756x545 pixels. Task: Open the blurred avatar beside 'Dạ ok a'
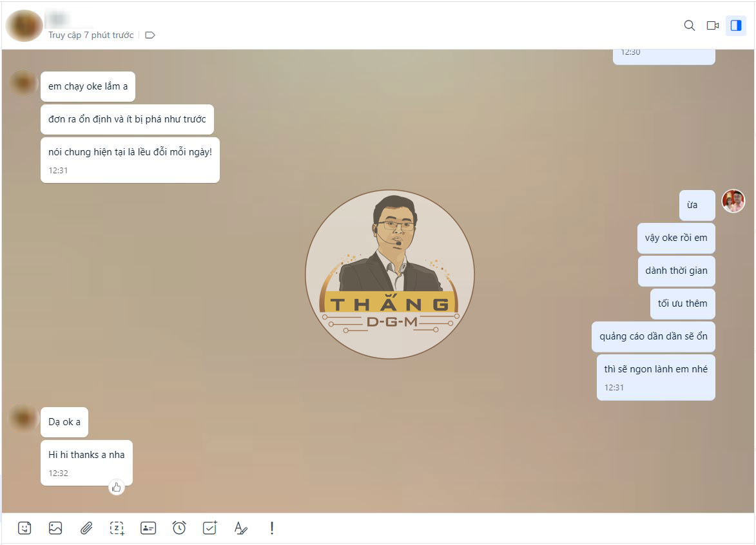click(x=23, y=418)
